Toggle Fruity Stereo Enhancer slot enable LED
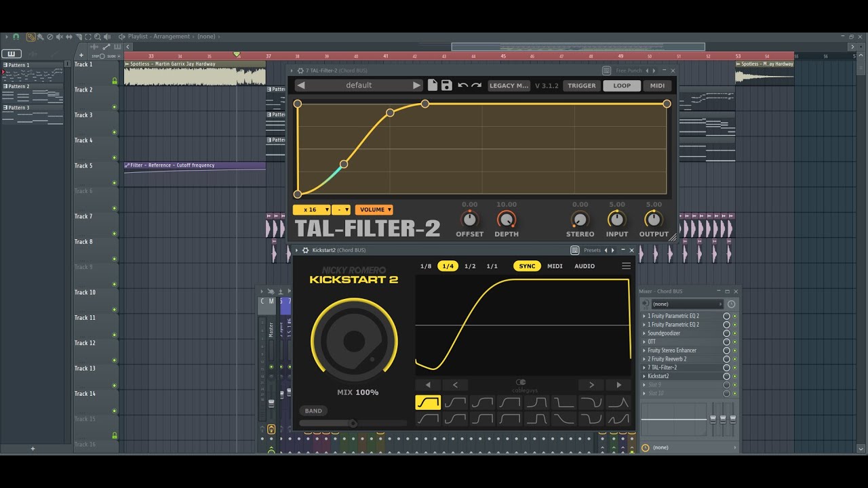Image resolution: width=868 pixels, height=488 pixels. point(734,350)
